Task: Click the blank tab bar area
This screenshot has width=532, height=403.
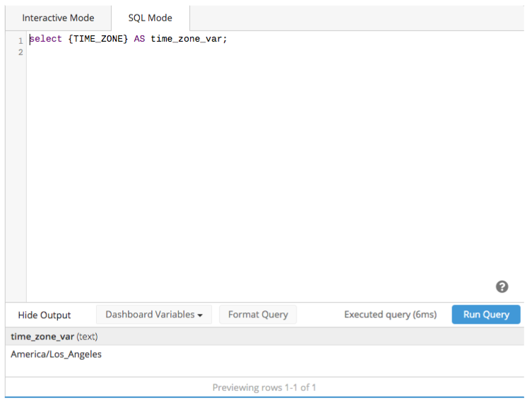Action: coord(356,18)
